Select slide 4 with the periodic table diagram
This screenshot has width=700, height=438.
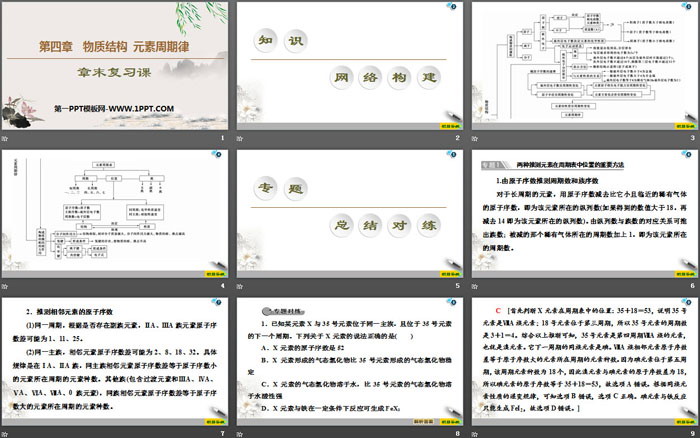pyautogui.click(x=115, y=213)
